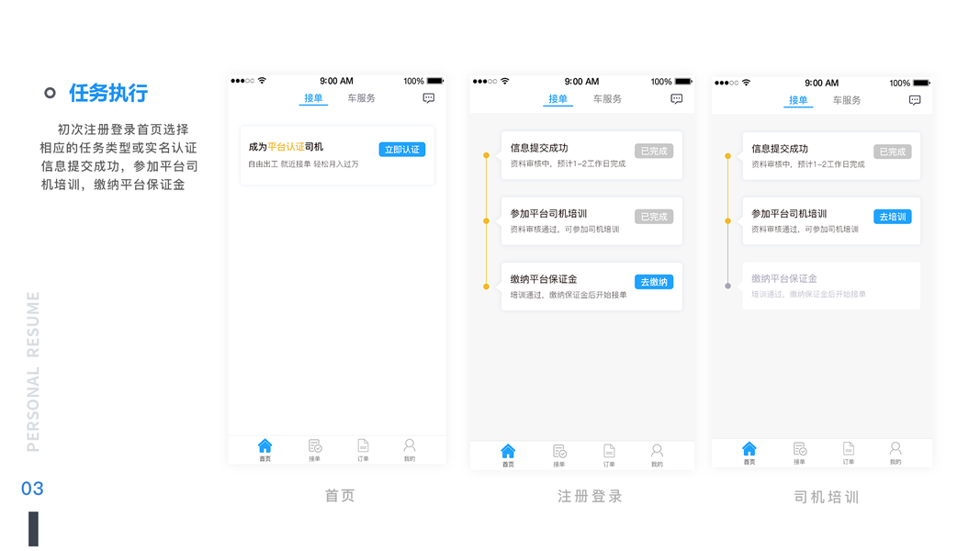Click the 注册登录 caption
The width and height of the screenshot is (980, 551).
tap(590, 497)
